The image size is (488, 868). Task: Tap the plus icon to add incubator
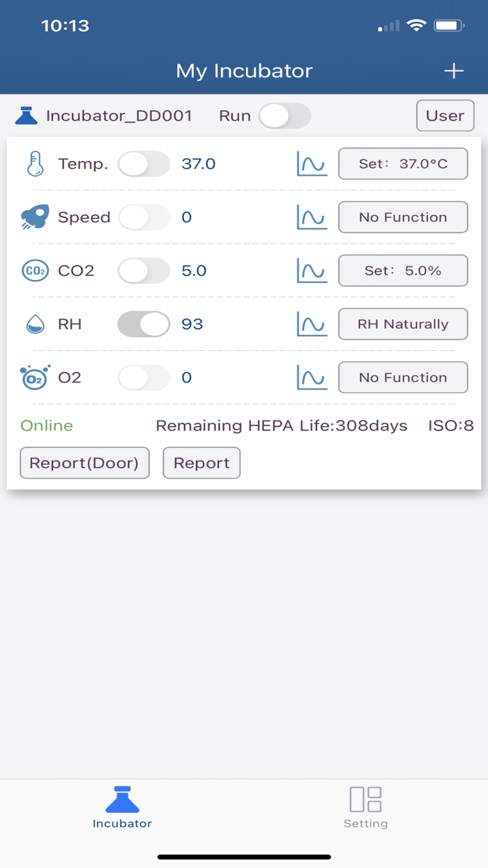(454, 70)
